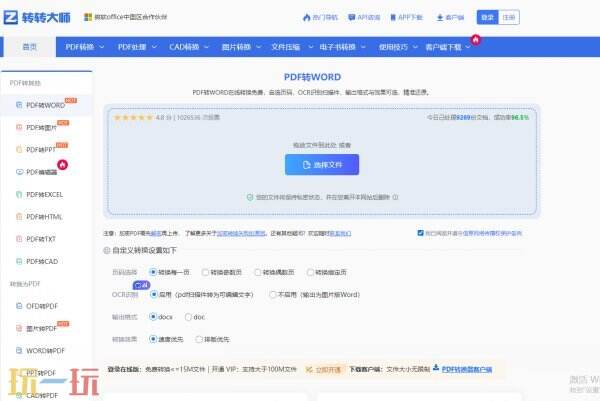Viewport: 600px width, 401px height.
Task: Open PDF转HTML in the sidebar
Action: pyautogui.click(x=44, y=217)
